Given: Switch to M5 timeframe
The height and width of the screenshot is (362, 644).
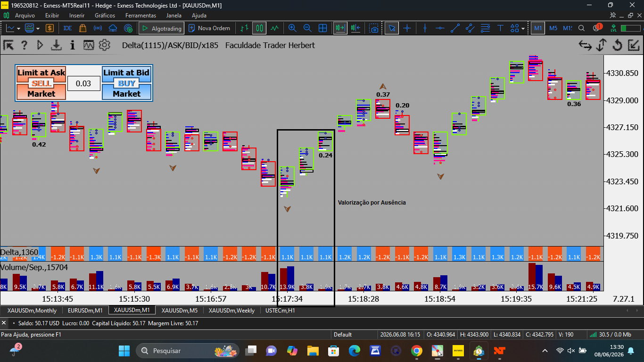Looking at the screenshot, I should coord(553,28).
